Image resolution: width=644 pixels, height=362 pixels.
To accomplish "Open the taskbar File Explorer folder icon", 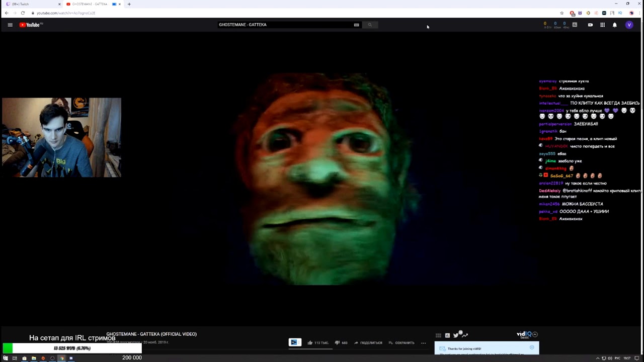I will coord(34,358).
